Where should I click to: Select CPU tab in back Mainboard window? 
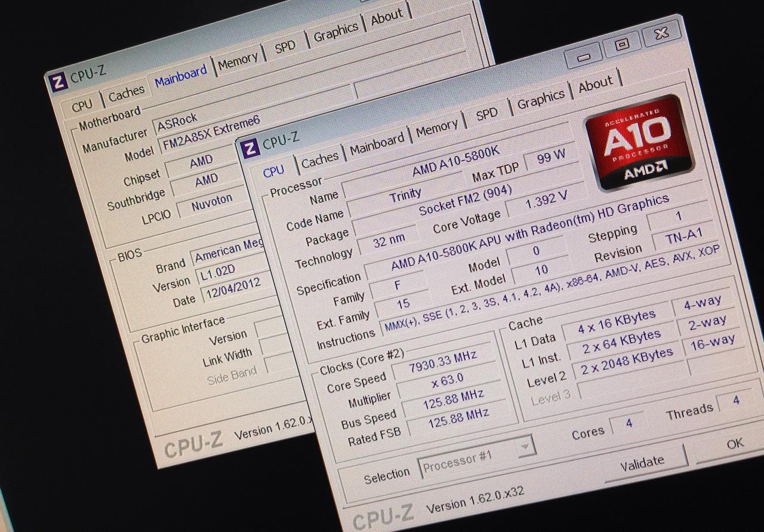coord(82,106)
